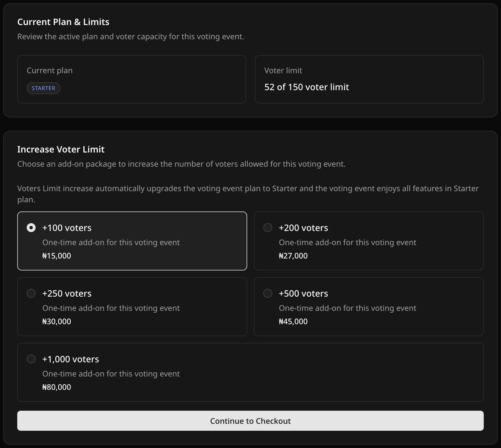Click the "Current plan" label
Image resolution: width=501 pixels, height=448 pixels.
pos(50,71)
